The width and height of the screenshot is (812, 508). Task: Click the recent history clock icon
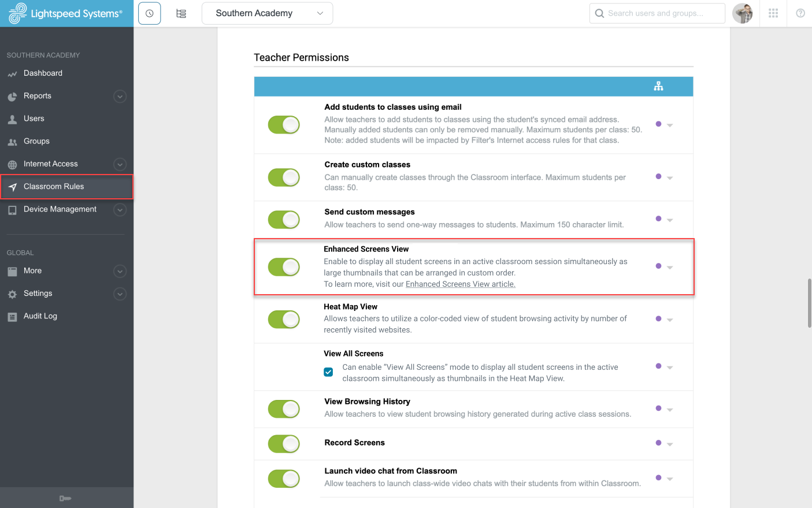tap(149, 13)
